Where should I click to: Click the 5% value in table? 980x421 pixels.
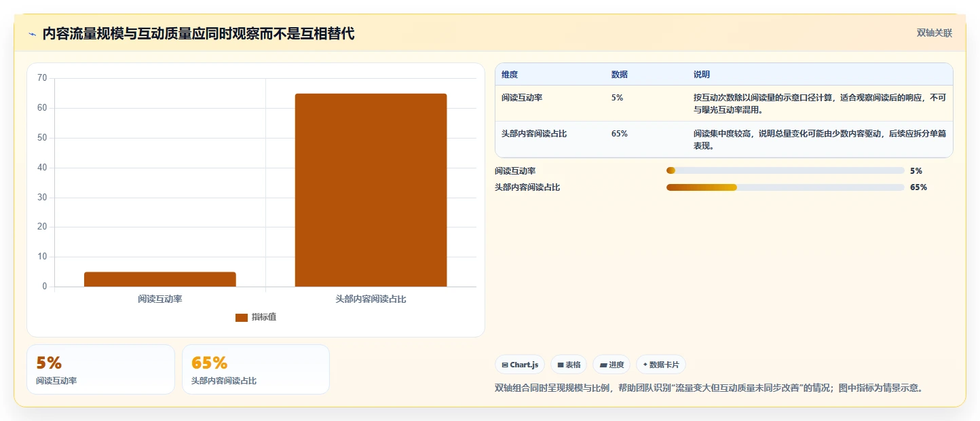click(x=617, y=98)
